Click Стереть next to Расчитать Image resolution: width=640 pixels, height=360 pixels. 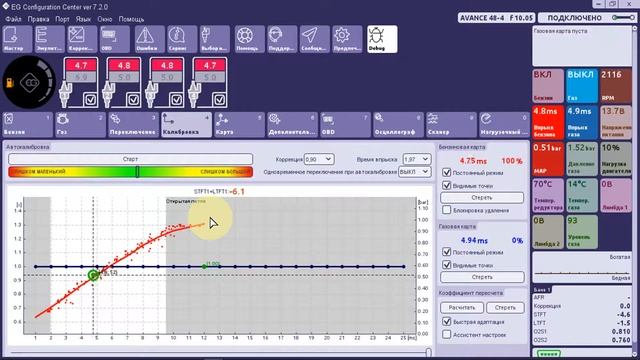[x=505, y=307]
